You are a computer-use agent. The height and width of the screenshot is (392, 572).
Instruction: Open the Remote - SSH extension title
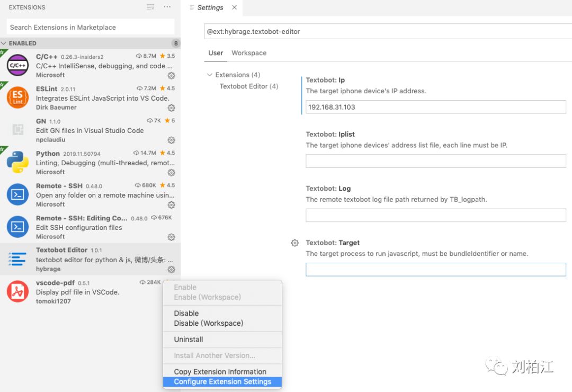click(x=59, y=186)
